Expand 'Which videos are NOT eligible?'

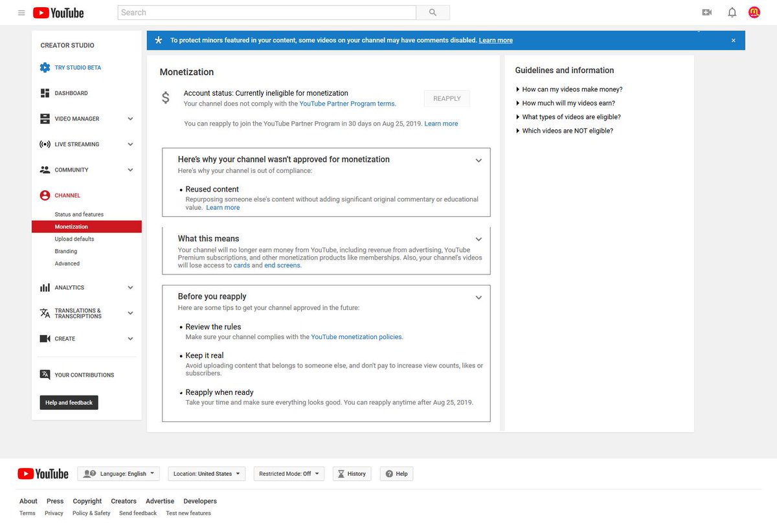click(x=564, y=131)
